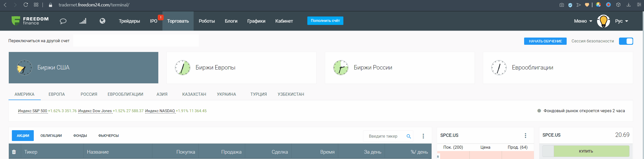Open the Индекс S&P 500 link
This screenshot has height=159, width=644.
(33, 111)
